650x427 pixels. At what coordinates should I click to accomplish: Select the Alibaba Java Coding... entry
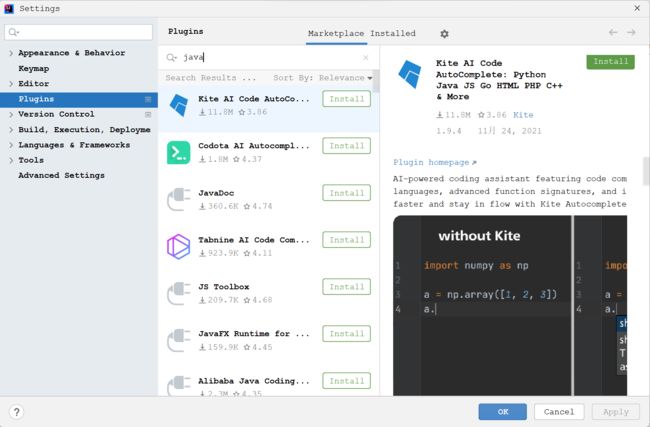click(254, 381)
